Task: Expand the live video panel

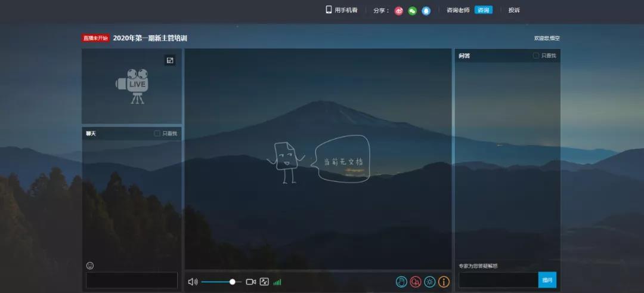Action: point(170,60)
